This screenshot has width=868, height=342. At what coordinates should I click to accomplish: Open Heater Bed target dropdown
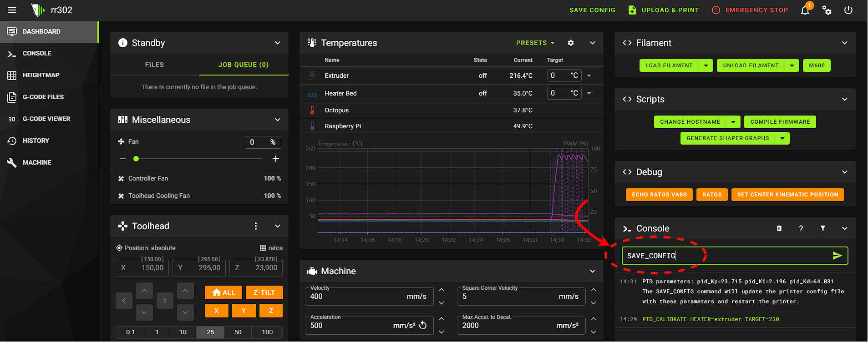pos(589,93)
